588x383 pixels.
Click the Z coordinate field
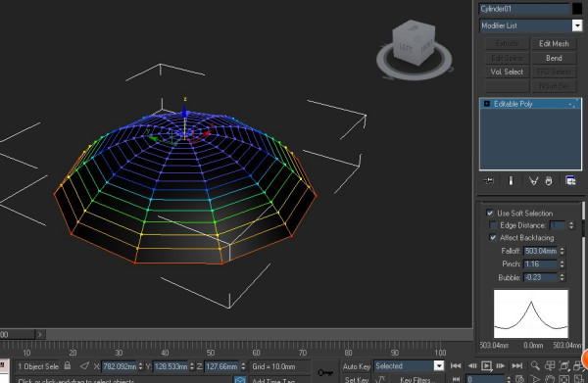222,366
